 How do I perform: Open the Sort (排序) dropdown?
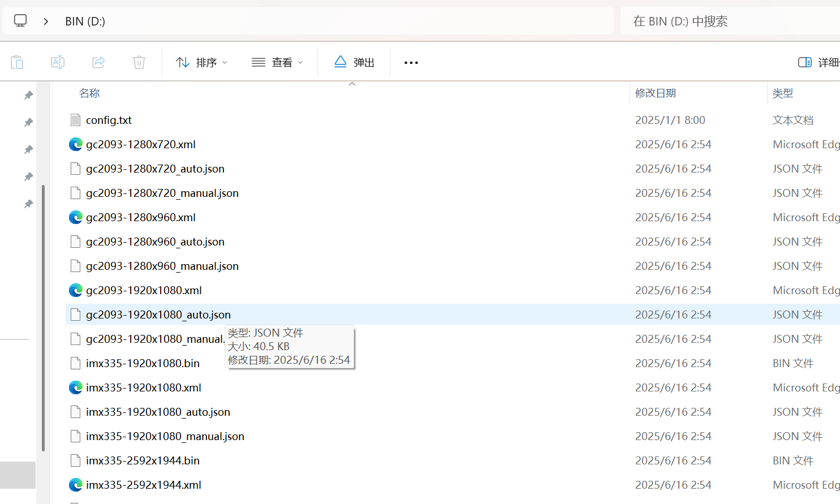tap(201, 62)
